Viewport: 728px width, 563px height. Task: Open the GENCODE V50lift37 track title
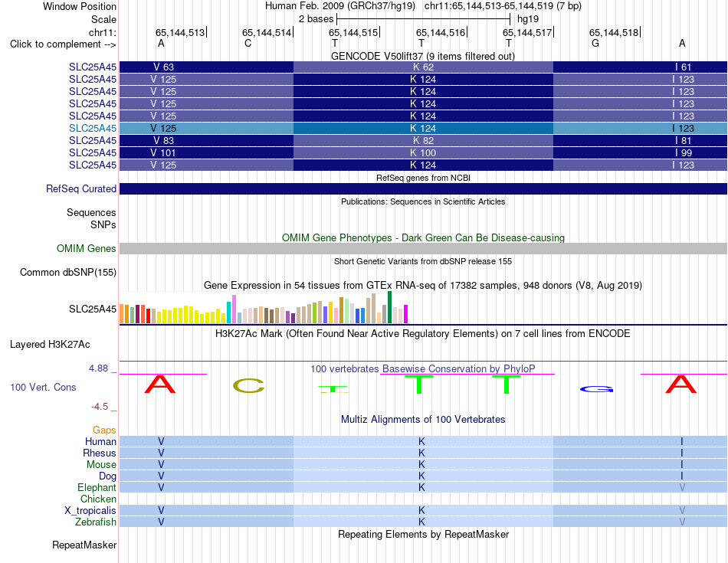point(422,56)
